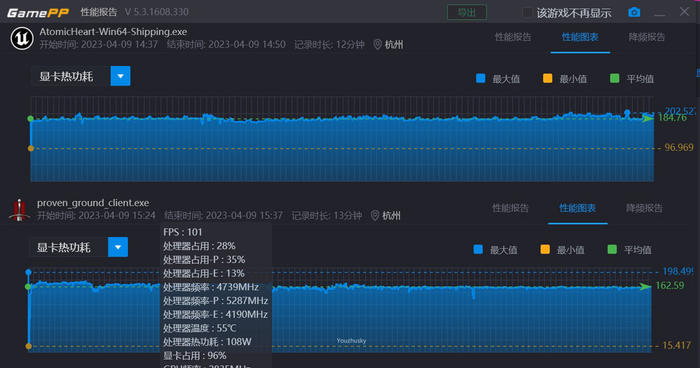Tick the 该游戏不再显示 checkbox
700x368 pixels.
coord(527,13)
